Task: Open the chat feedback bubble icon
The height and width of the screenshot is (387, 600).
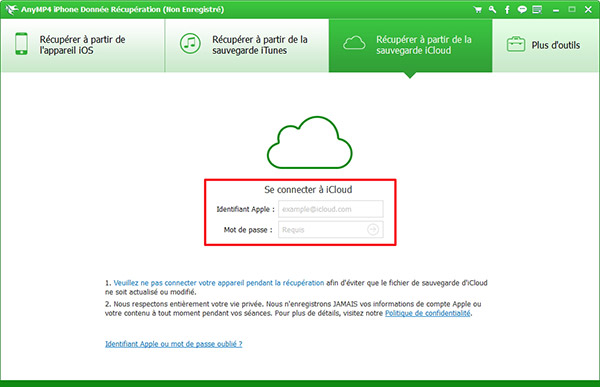Action: click(522, 10)
